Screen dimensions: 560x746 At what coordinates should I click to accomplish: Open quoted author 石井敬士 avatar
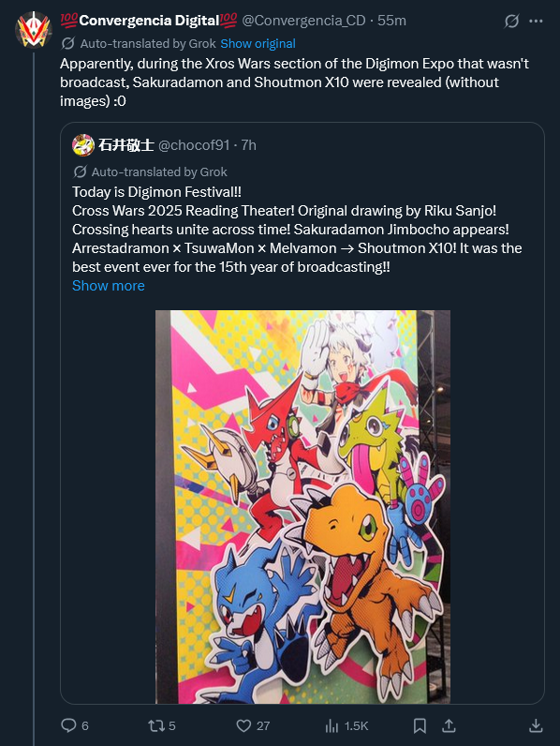click(83, 145)
